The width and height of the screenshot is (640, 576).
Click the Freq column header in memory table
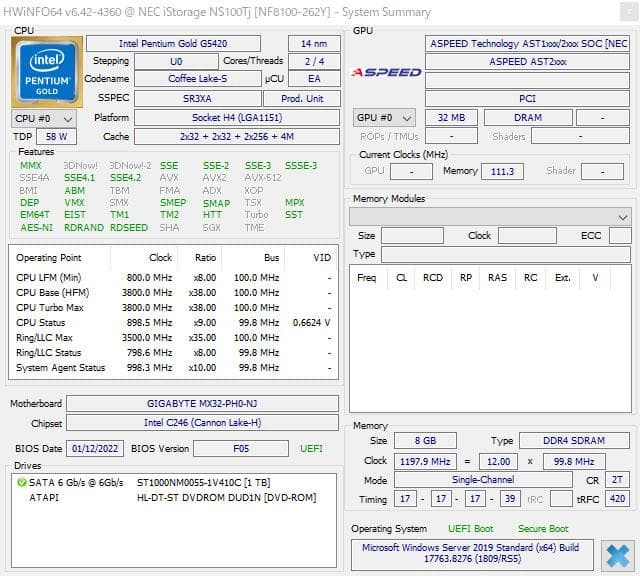(367, 278)
